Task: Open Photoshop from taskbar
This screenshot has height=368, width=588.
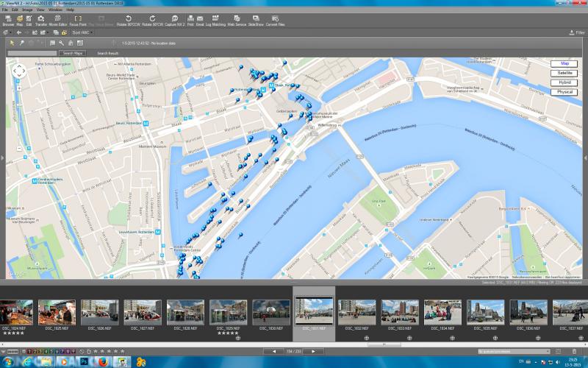Action: [x=85, y=362]
